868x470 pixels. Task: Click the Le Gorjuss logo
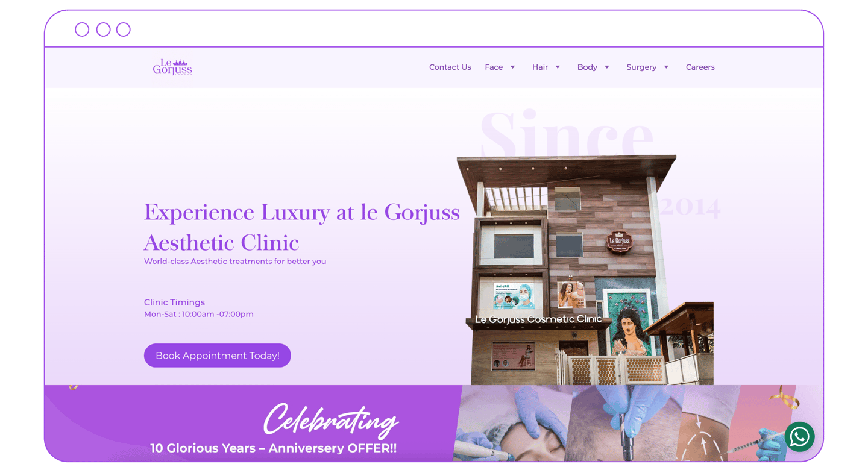point(172,67)
